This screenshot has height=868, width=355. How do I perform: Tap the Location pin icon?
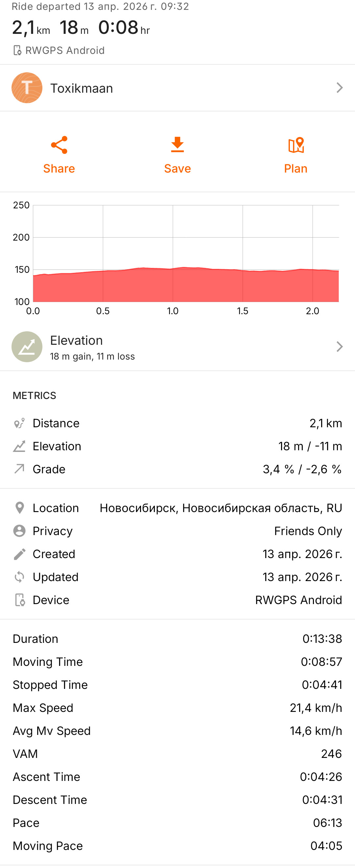19,508
